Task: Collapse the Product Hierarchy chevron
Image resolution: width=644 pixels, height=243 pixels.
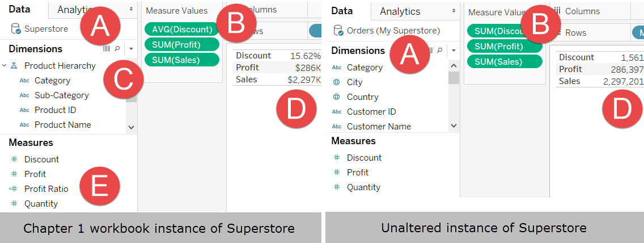Action: pyautogui.click(x=4, y=66)
